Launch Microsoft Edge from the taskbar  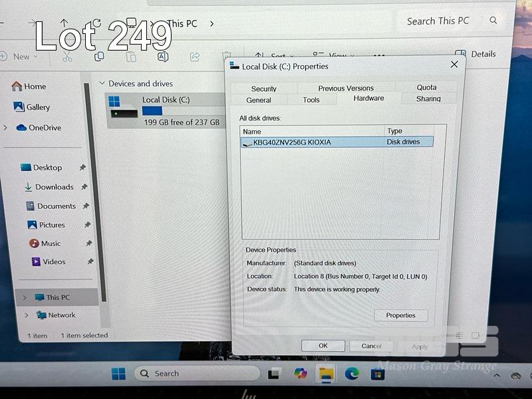pos(352,374)
